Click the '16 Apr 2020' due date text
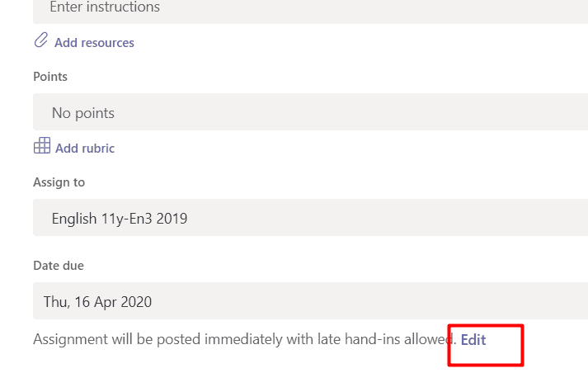Viewport: 588px width, 373px height. (113, 302)
